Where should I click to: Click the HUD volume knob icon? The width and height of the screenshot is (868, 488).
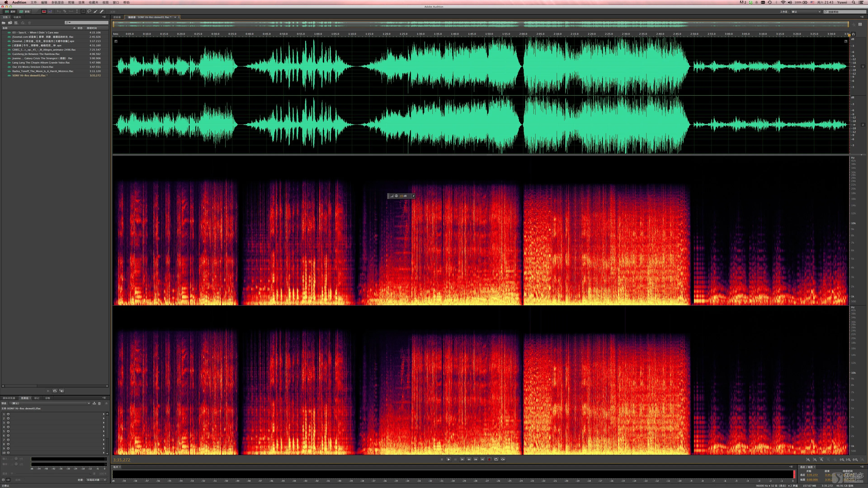(396, 196)
